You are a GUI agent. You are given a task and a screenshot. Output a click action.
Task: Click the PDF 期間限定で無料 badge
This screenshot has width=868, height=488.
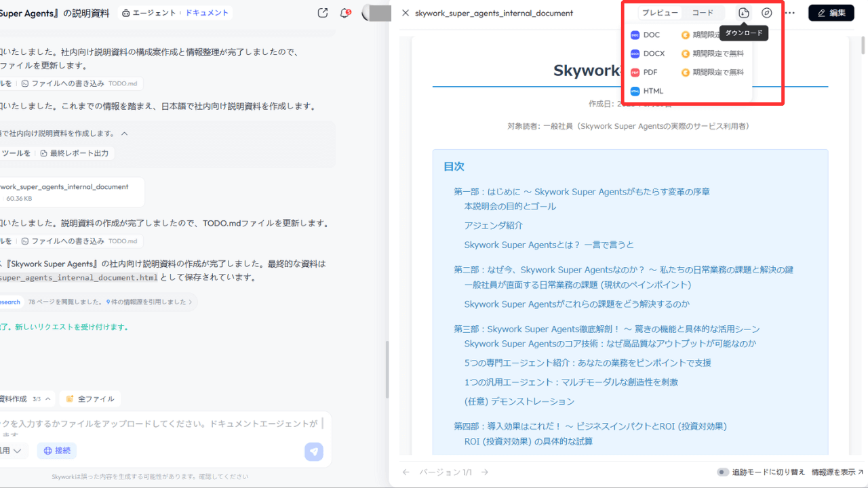713,72
